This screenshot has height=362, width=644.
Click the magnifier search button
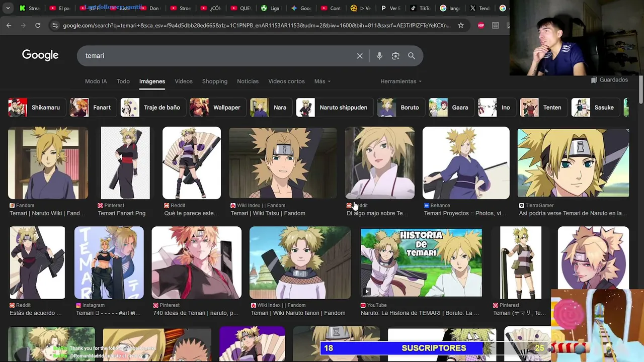412,56
